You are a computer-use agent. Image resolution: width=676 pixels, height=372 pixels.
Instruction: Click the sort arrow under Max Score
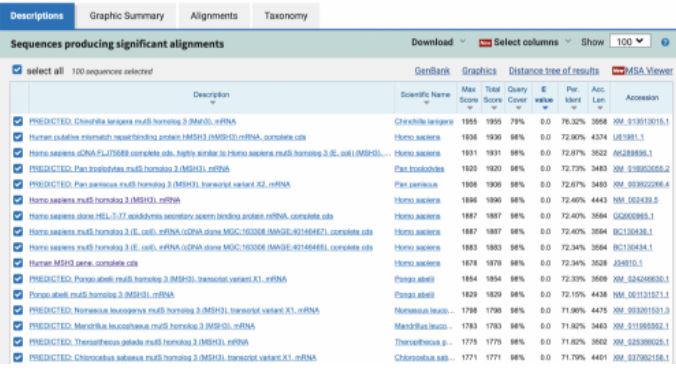[x=469, y=108]
